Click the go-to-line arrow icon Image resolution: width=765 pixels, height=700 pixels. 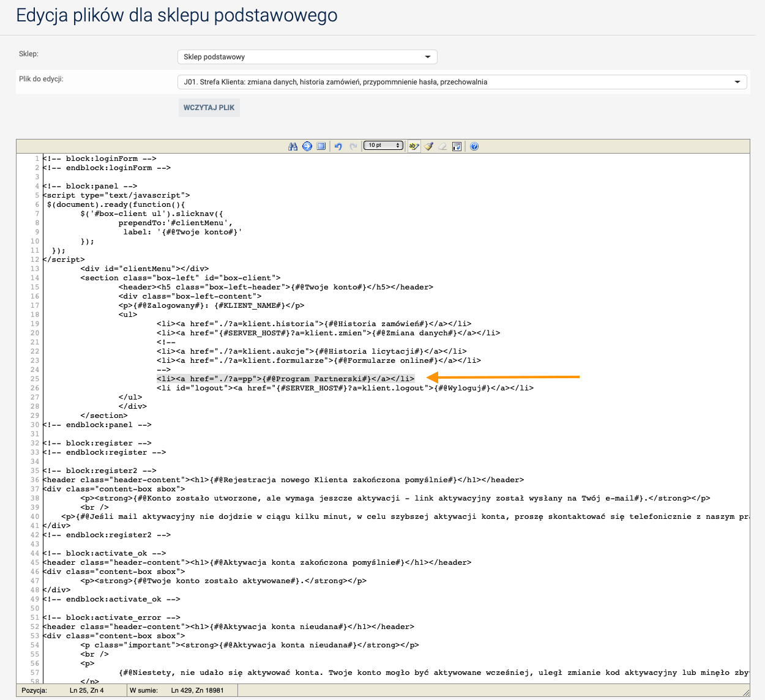[x=307, y=146]
